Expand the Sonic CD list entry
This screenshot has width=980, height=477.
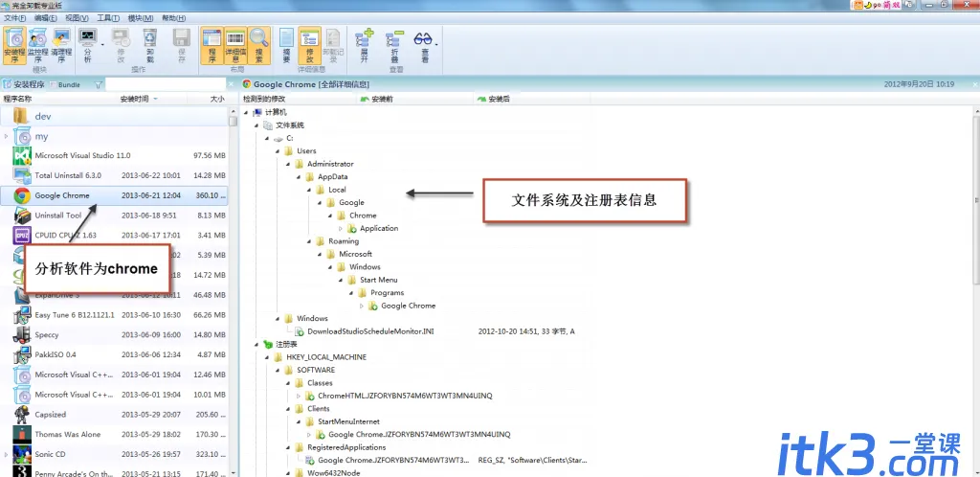click(7, 454)
